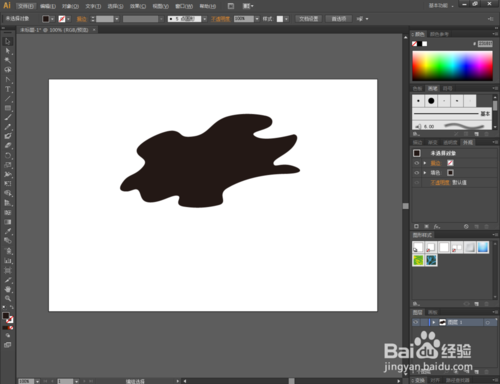Add new effect via fx button

pos(437,227)
